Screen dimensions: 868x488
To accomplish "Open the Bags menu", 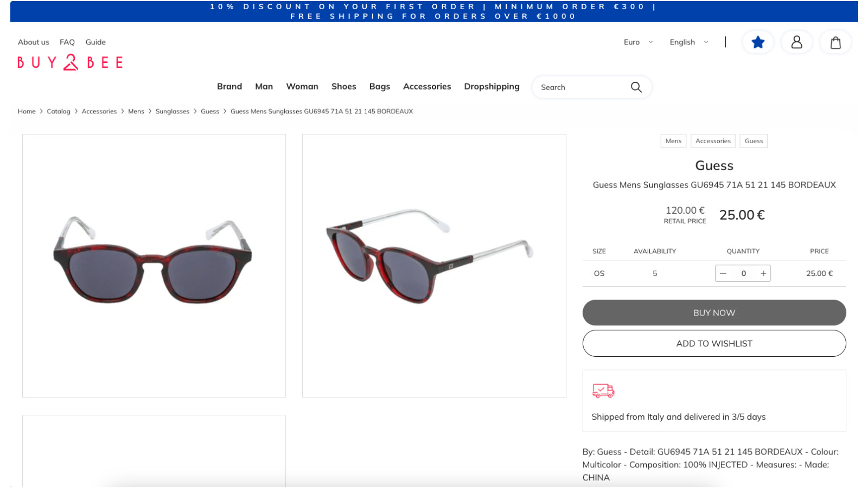I will click(x=380, y=87).
